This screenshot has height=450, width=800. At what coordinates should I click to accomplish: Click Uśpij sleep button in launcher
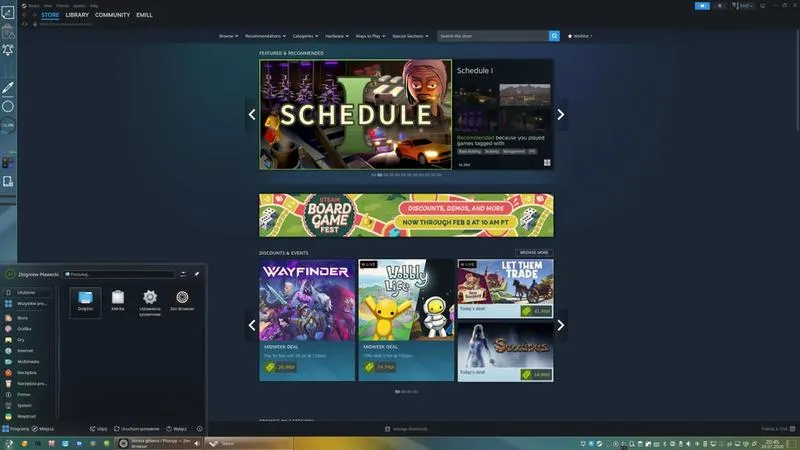tap(98, 429)
